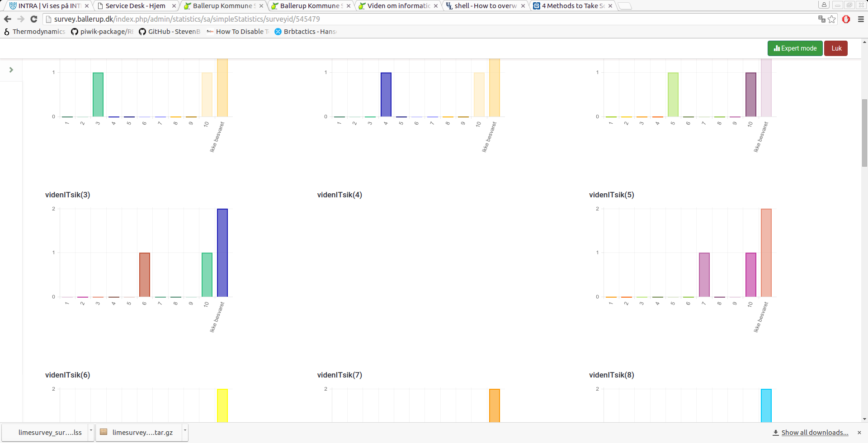The height and width of the screenshot is (443, 868).
Task: Click salmon Ikke besvaret bar in videnITsik(5)
Action: pyautogui.click(x=766, y=253)
